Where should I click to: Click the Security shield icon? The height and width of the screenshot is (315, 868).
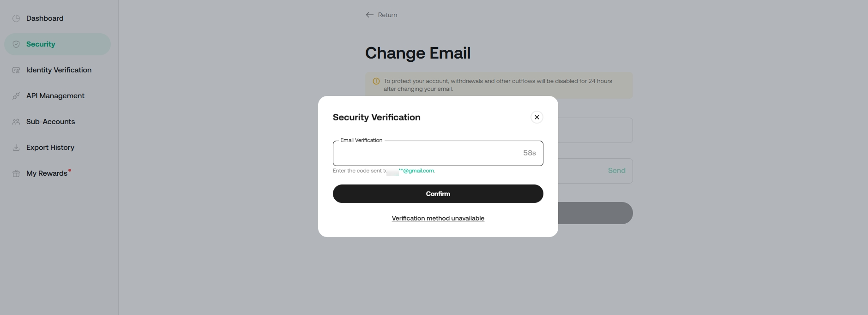[16, 44]
